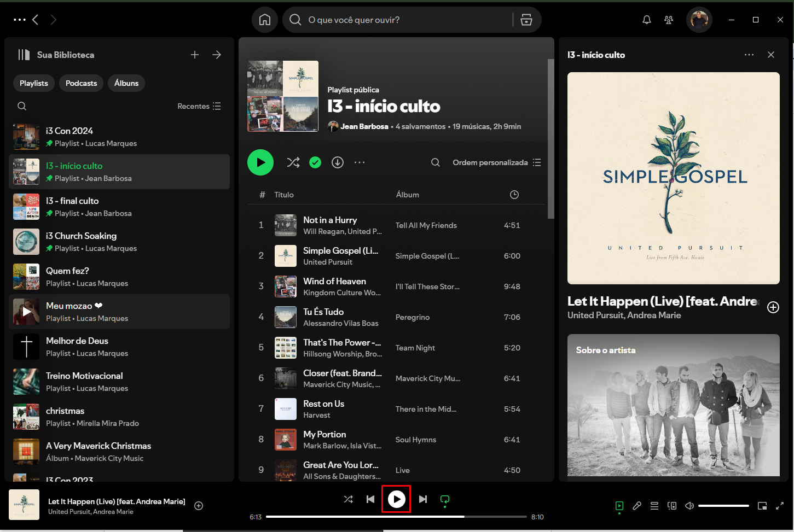Open options in now playing panel
This screenshot has width=794, height=532.
(x=749, y=55)
